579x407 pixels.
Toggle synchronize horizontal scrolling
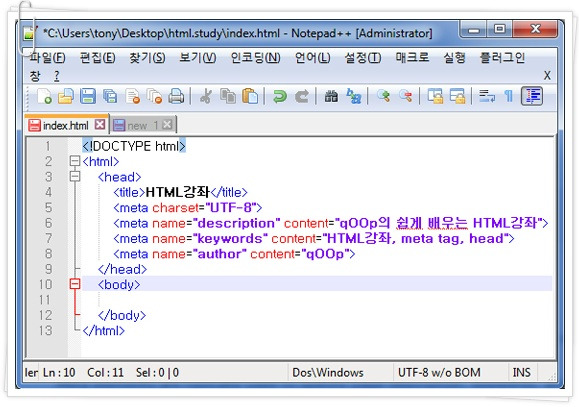coord(457,97)
